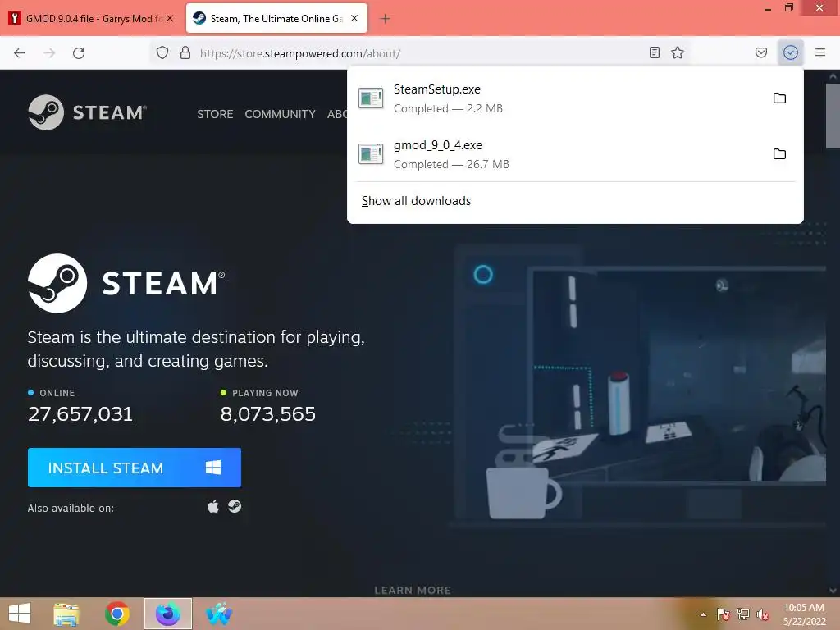Open containing folder for gmod_9_0_4.exe
This screenshot has width=840, height=630.
click(779, 153)
